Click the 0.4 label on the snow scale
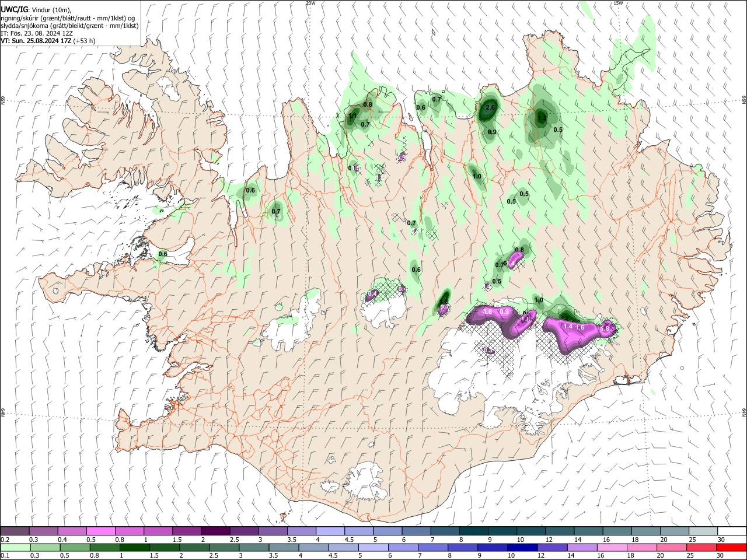Viewport: 747px width, 560px height. 62,540
